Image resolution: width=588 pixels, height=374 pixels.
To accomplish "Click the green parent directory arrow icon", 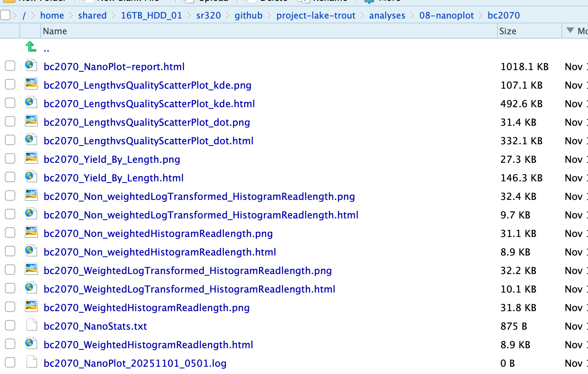I will click(31, 47).
